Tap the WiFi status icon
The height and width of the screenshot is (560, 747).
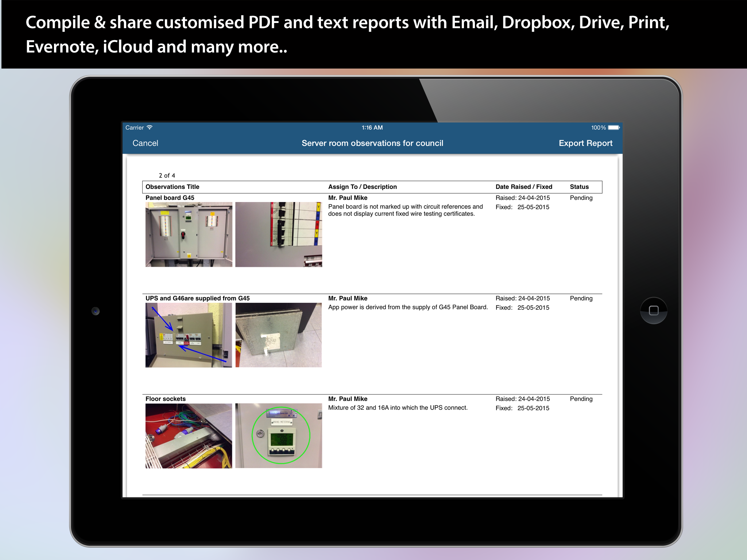(150, 128)
